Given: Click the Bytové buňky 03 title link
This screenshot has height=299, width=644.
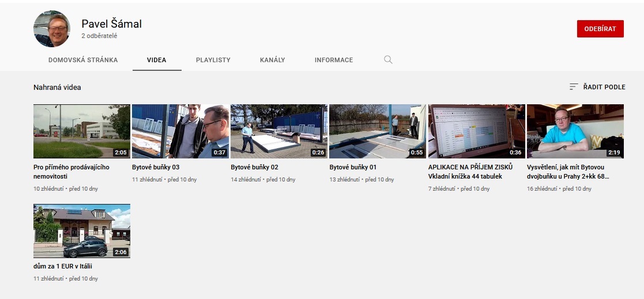Looking at the screenshot, I should pos(156,167).
